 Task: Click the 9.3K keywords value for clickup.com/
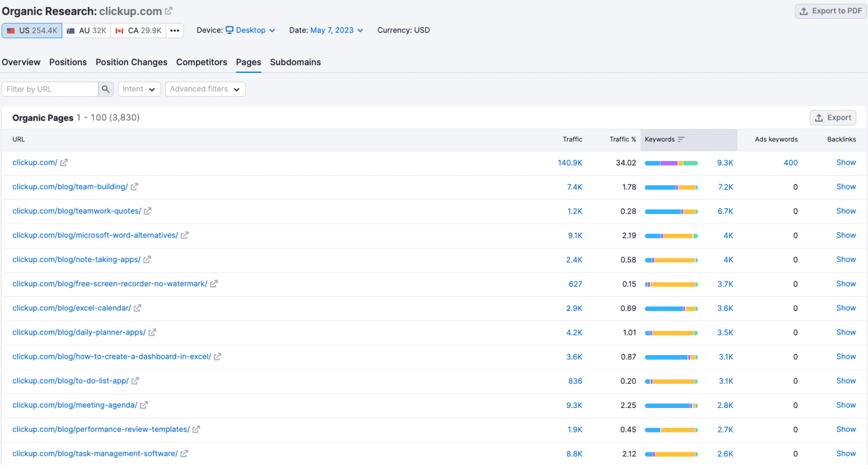pyautogui.click(x=725, y=163)
